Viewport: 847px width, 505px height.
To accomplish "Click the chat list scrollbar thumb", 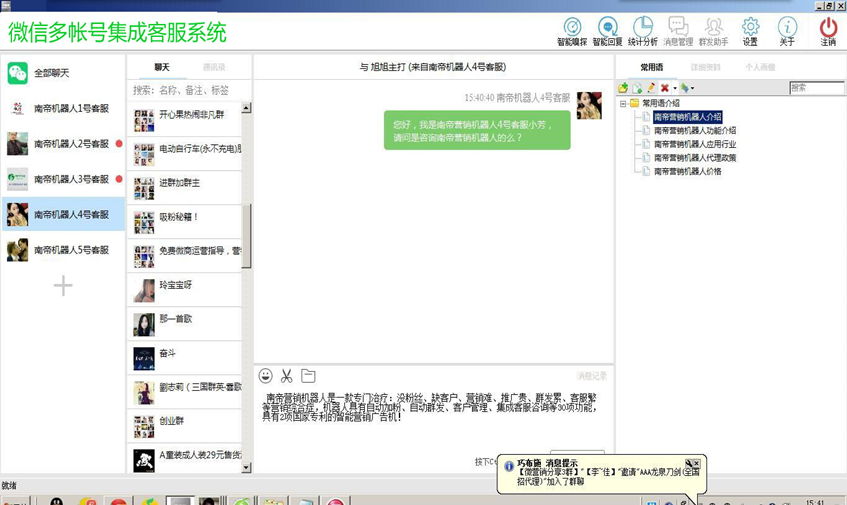I will coord(246,235).
